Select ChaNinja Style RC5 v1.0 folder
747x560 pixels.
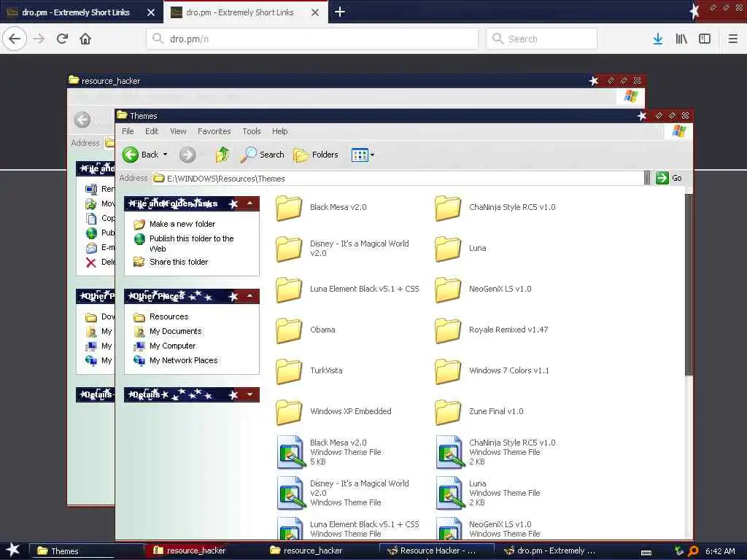click(495, 208)
